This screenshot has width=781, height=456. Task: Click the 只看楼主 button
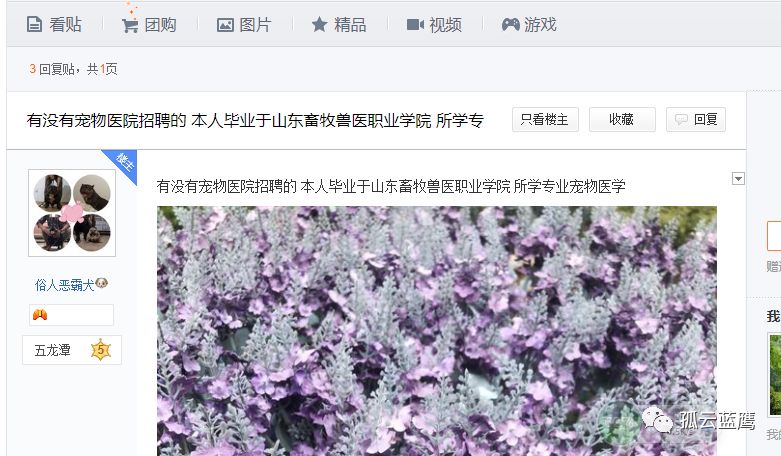point(545,119)
